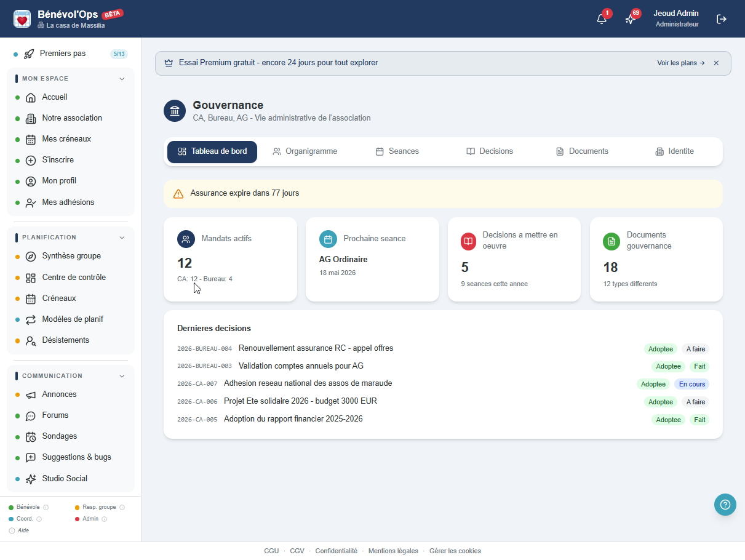Open decision Projet Ete solidaire 2026
The height and width of the screenshot is (560, 745).
[x=300, y=401]
